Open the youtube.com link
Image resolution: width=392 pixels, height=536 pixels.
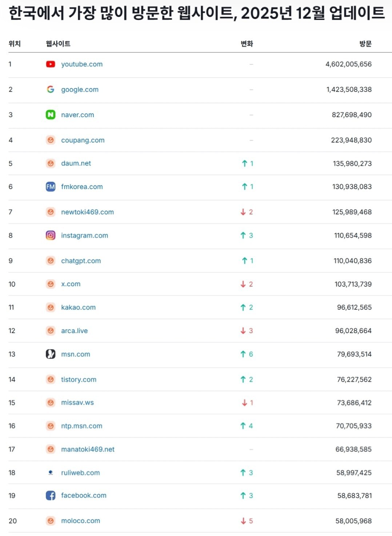point(82,64)
